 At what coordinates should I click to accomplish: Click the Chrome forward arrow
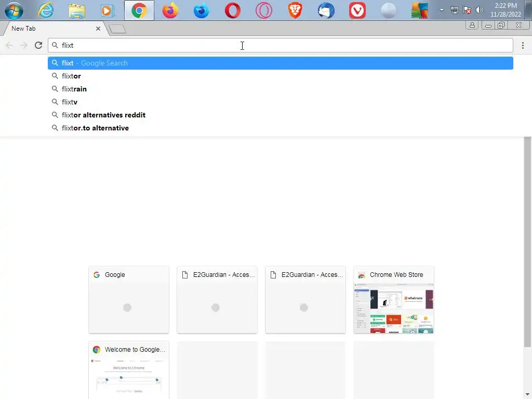24,45
